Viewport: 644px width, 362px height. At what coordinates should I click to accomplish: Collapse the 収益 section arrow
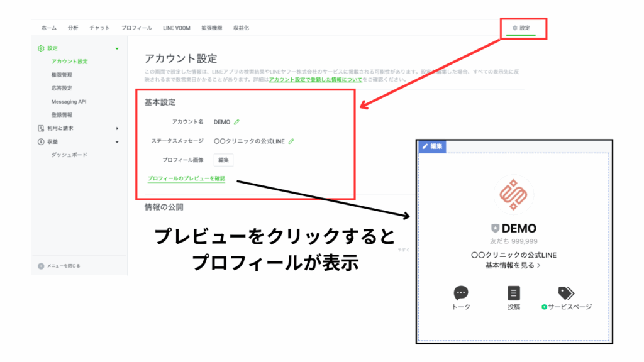coord(117,142)
